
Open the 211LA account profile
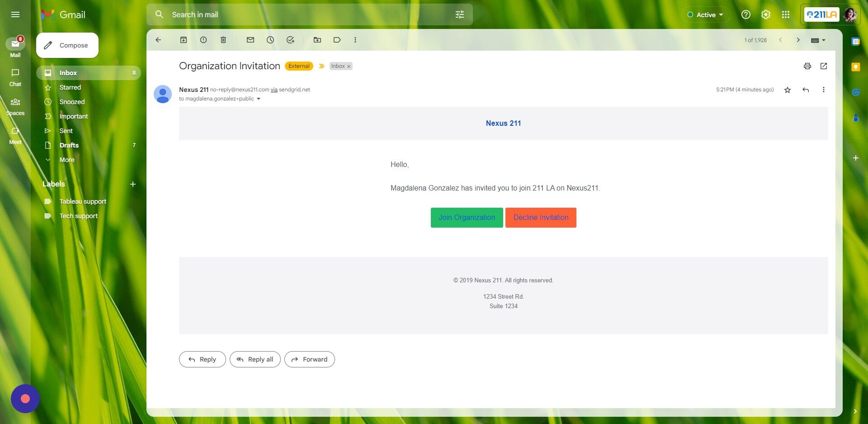[x=830, y=14]
